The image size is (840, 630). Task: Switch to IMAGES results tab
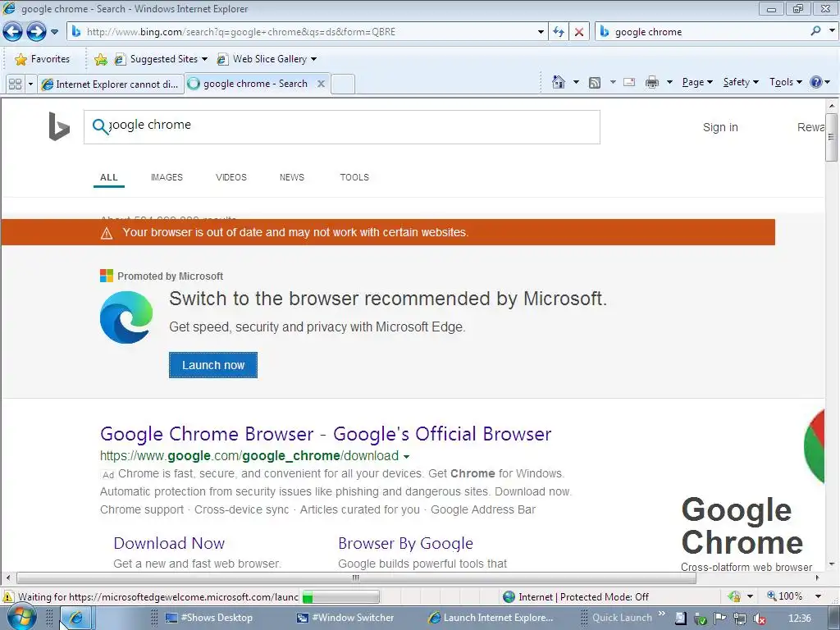point(167,177)
